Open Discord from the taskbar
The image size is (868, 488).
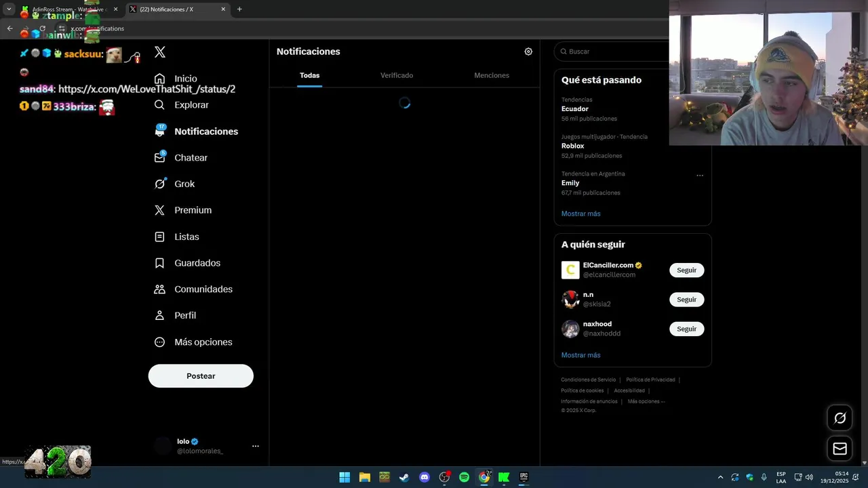[x=425, y=477]
